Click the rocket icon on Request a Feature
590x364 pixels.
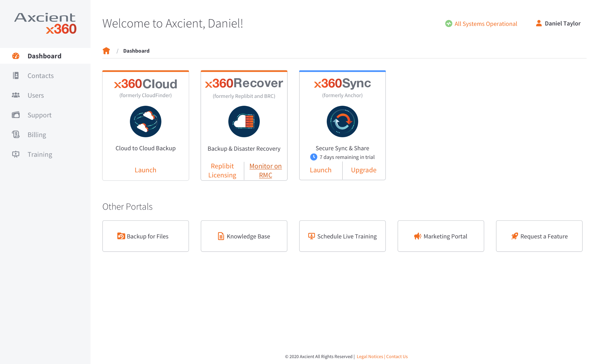pyautogui.click(x=514, y=236)
